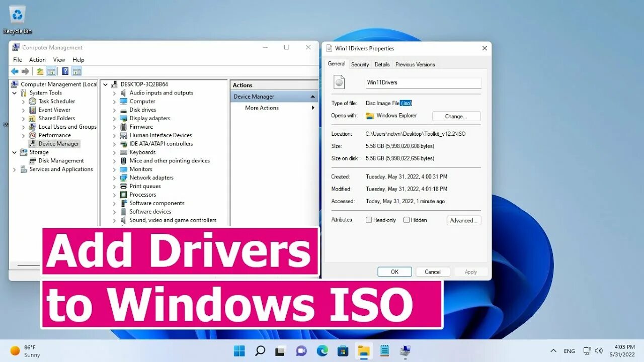The image size is (644, 362).
Task: Open Microsoft Store from the taskbar
Action: click(343, 350)
